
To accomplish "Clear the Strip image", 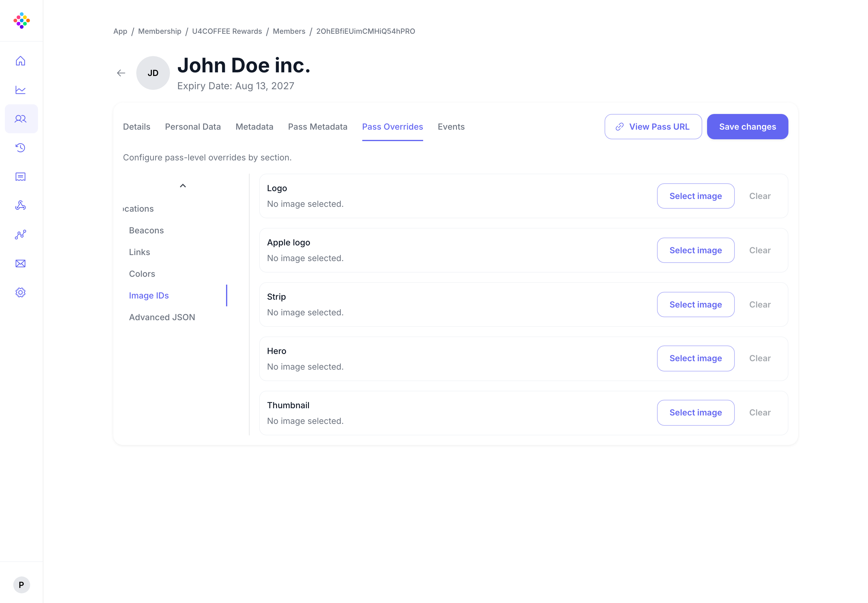I will [x=759, y=305].
